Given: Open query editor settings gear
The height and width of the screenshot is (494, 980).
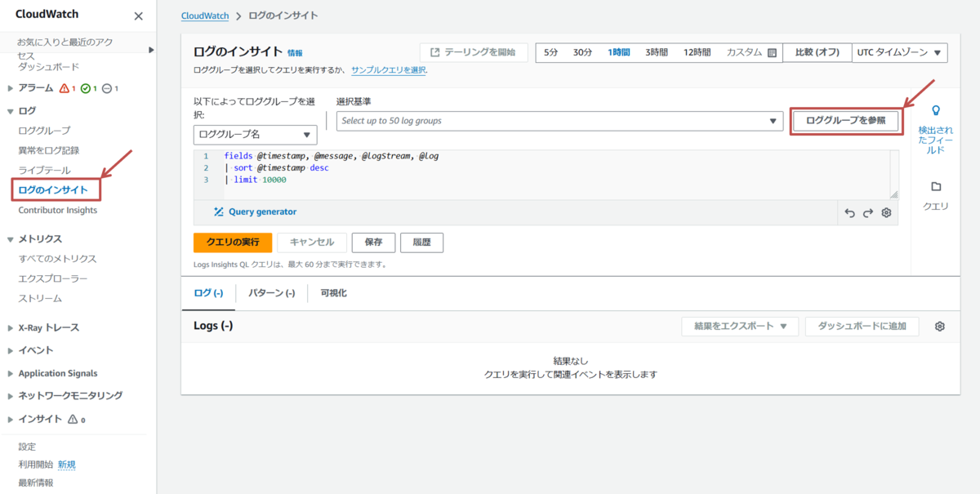Looking at the screenshot, I should click(886, 212).
